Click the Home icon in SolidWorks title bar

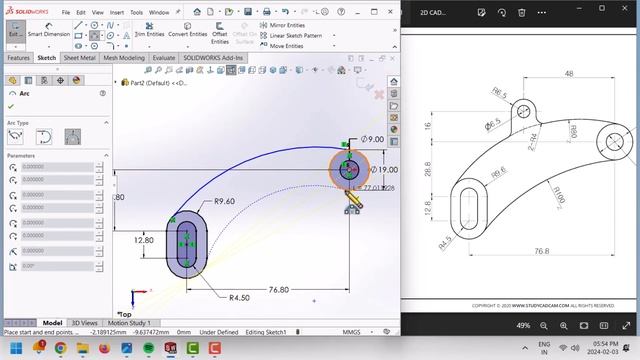[x=197, y=12]
